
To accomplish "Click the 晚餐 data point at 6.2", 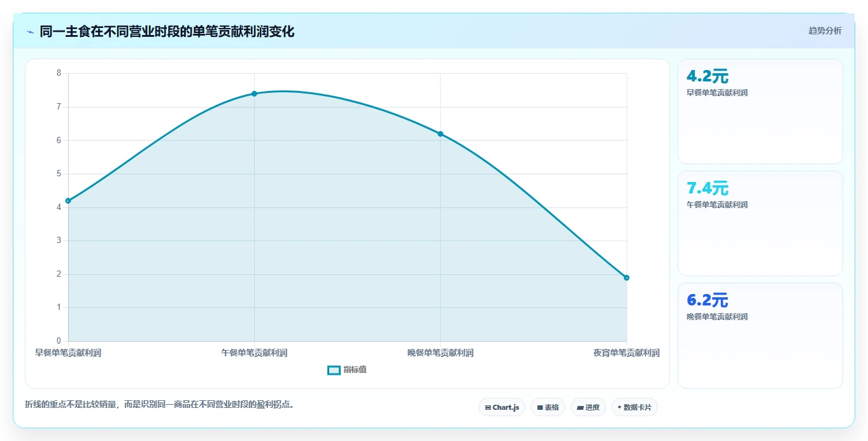I will (440, 134).
